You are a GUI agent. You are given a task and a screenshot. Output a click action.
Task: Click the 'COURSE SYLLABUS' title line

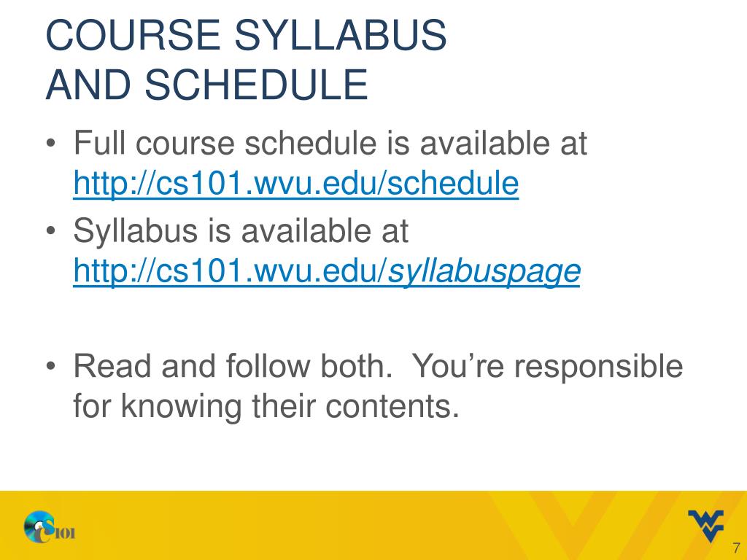point(246,35)
